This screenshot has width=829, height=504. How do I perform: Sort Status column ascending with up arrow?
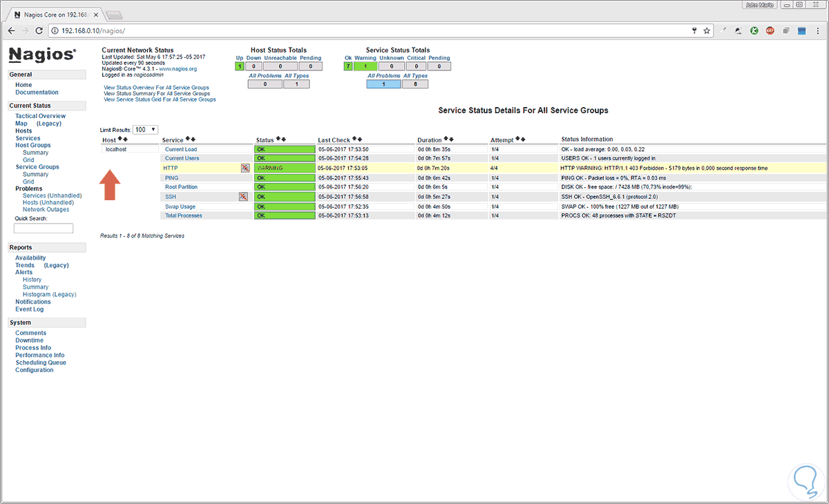278,139
